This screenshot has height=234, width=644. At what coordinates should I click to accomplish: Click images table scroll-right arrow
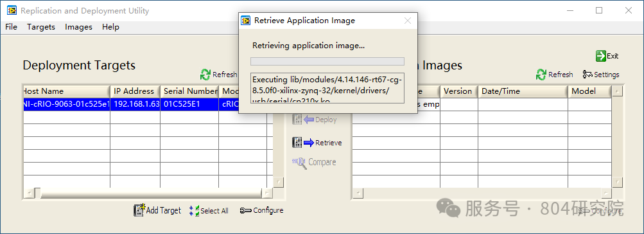606,193
